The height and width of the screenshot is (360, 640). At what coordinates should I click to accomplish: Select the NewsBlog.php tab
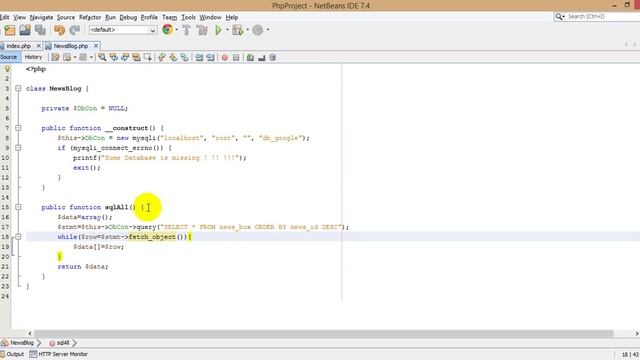(71, 46)
